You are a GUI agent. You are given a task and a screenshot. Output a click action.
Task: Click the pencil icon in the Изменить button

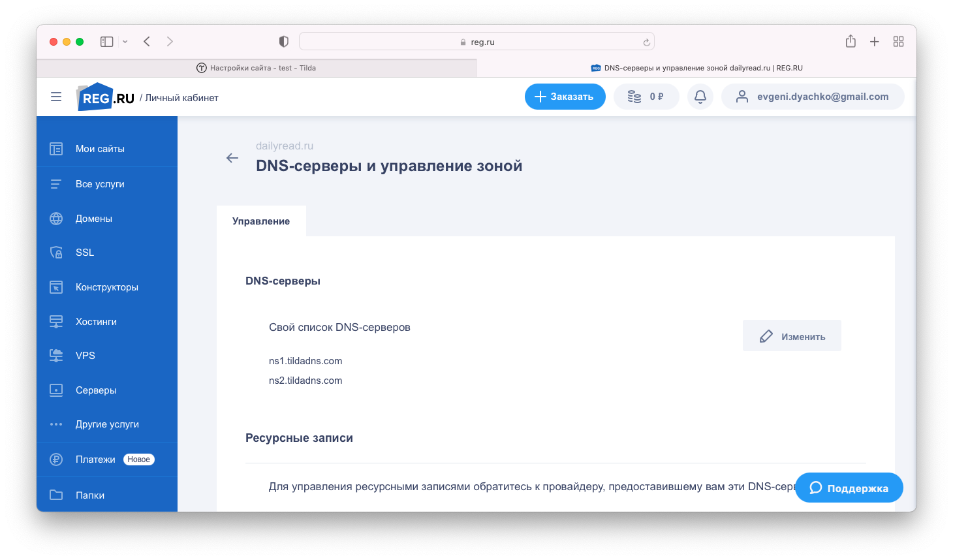click(x=766, y=337)
